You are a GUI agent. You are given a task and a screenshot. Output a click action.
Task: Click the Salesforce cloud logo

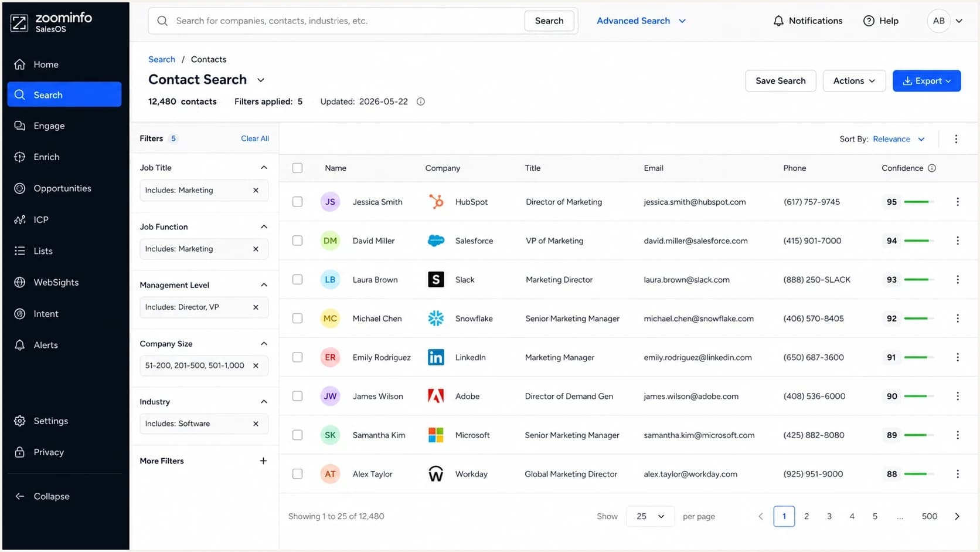point(436,241)
